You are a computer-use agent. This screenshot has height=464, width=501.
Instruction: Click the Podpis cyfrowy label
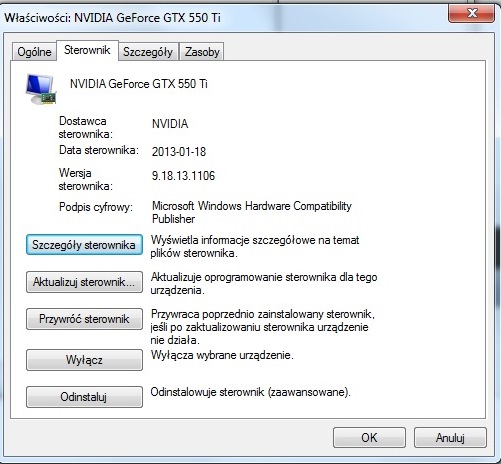tap(96, 207)
